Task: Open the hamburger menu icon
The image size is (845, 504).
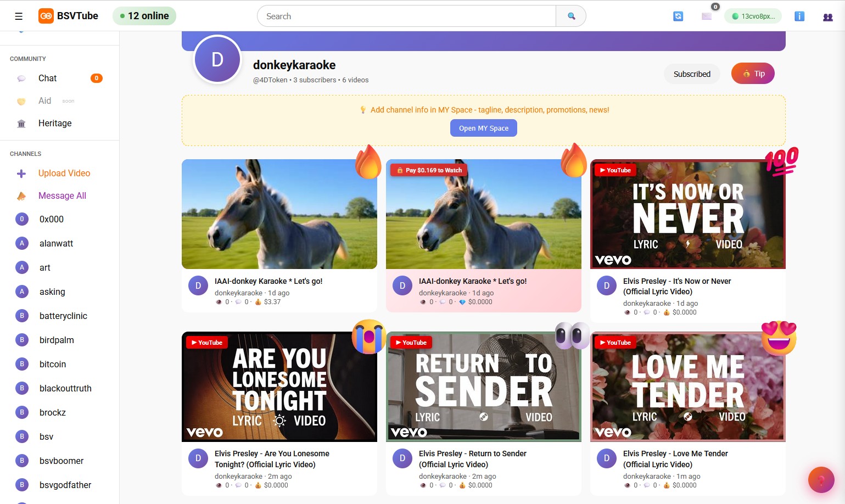Action: 19,16
